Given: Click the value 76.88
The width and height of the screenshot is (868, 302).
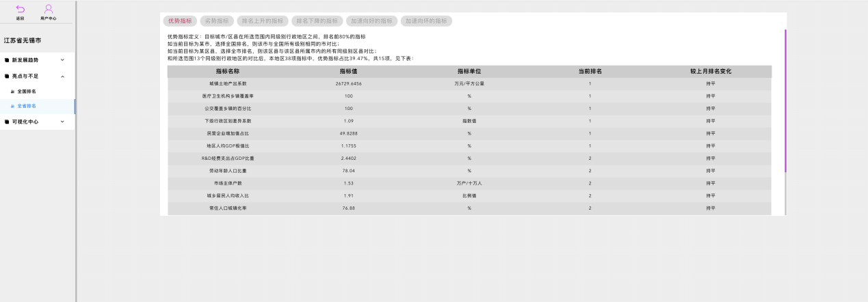Looking at the screenshot, I should pyautogui.click(x=349, y=208).
